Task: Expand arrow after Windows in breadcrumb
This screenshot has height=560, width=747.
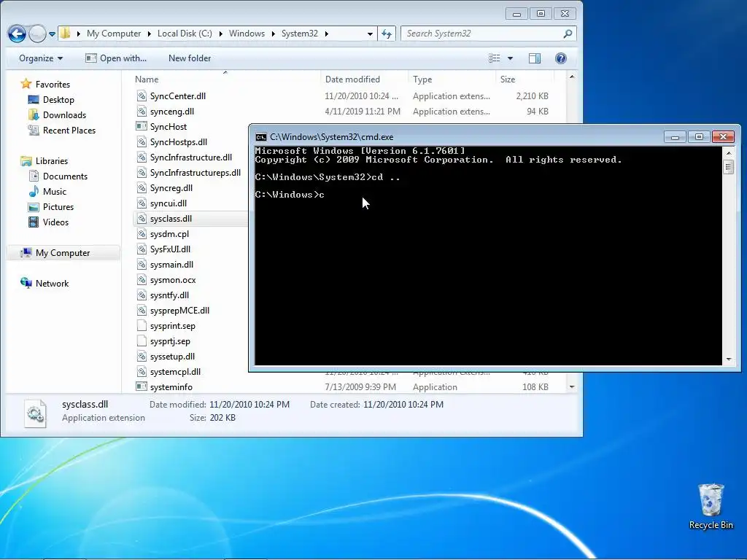Action: (274, 34)
